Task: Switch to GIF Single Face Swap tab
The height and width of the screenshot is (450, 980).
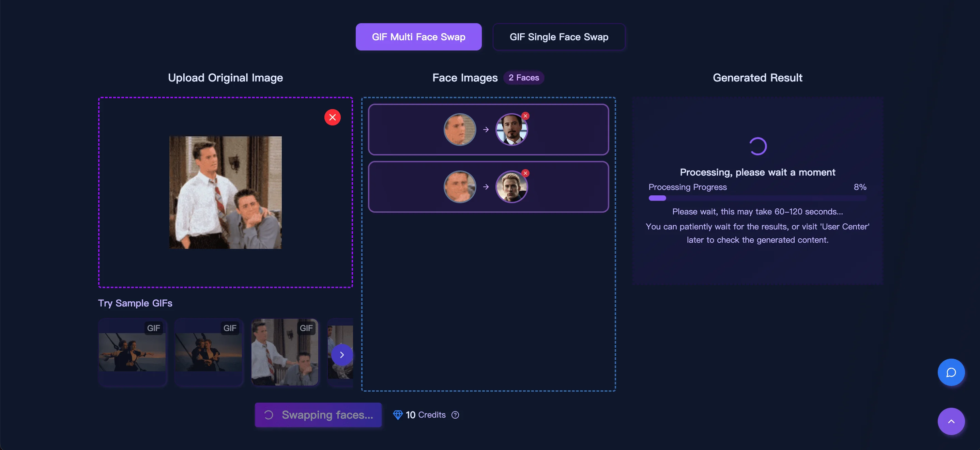Action: click(558, 37)
